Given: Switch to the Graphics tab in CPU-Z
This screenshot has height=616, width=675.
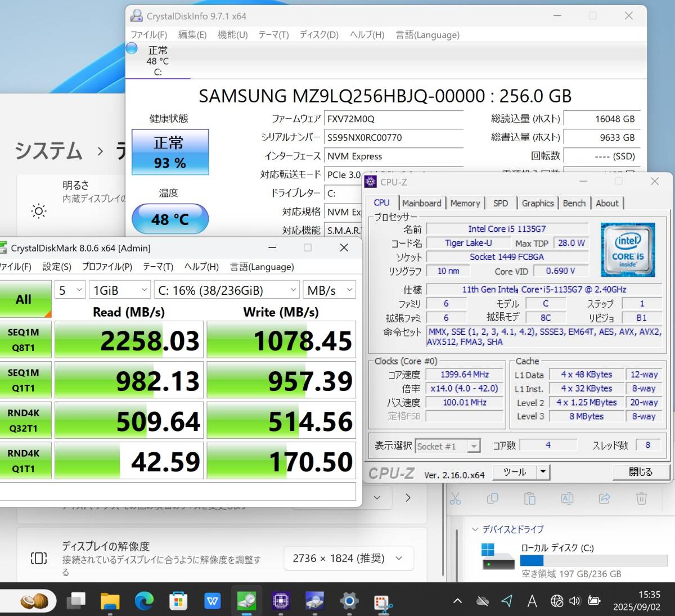Looking at the screenshot, I should (537, 203).
